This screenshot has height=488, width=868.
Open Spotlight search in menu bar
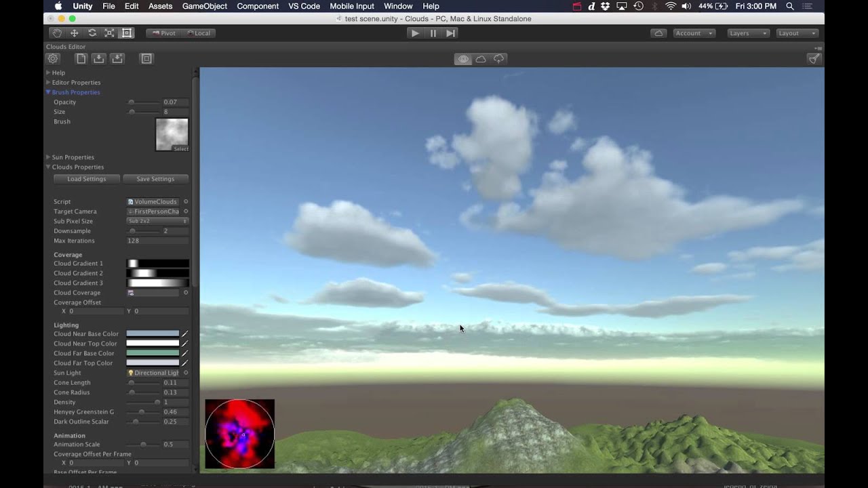790,6
